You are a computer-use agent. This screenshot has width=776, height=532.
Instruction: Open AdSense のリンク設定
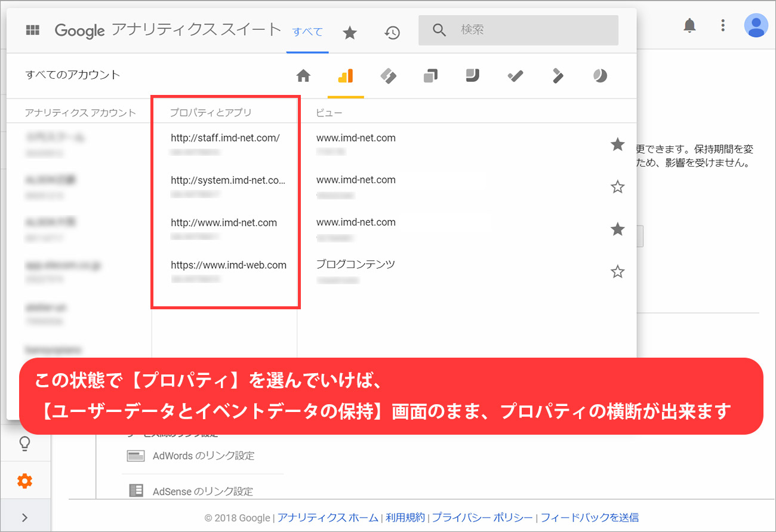tap(203, 492)
